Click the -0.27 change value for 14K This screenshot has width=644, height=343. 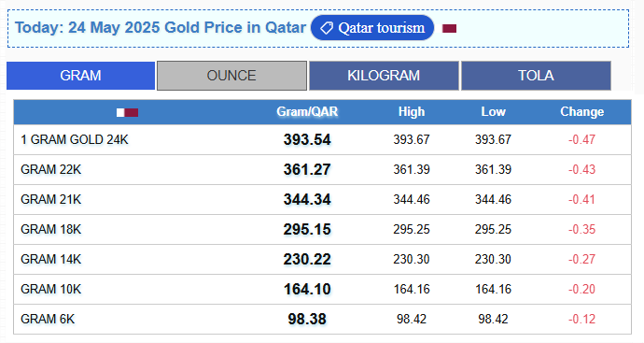pyautogui.click(x=582, y=260)
